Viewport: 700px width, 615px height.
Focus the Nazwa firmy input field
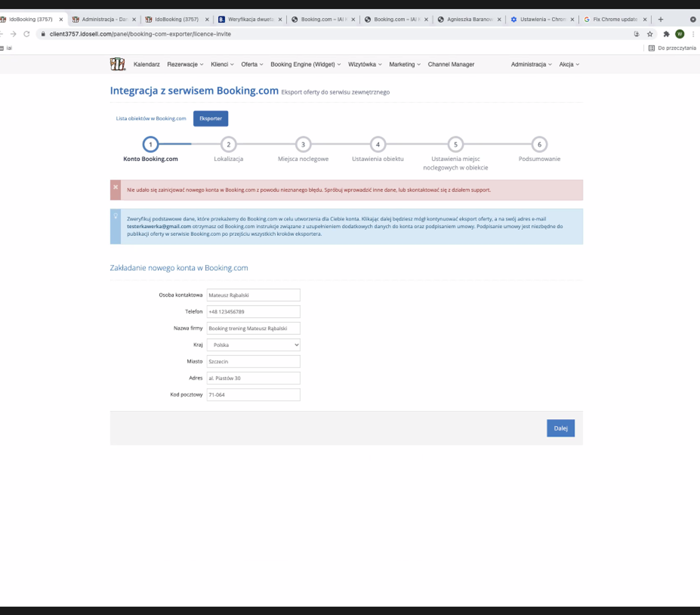click(x=253, y=329)
